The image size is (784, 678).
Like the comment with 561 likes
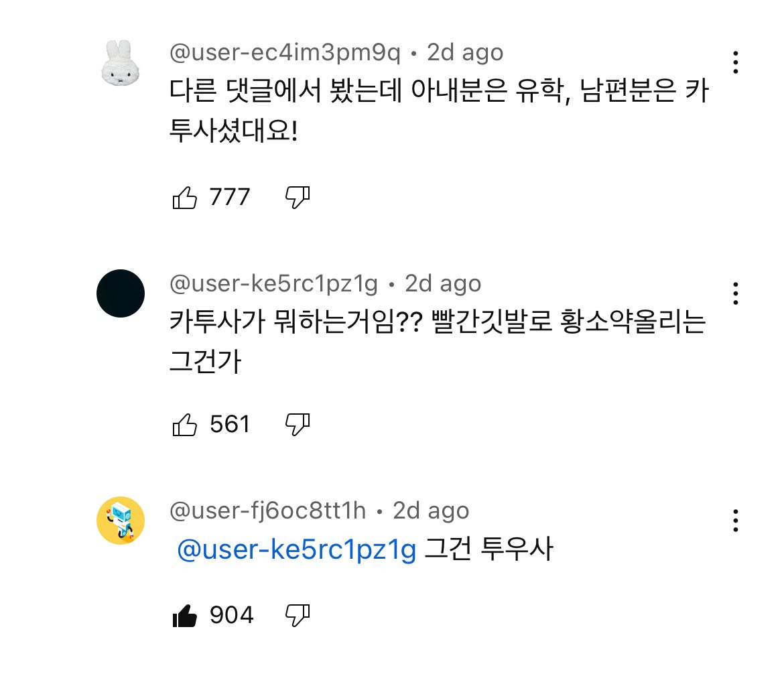point(185,424)
